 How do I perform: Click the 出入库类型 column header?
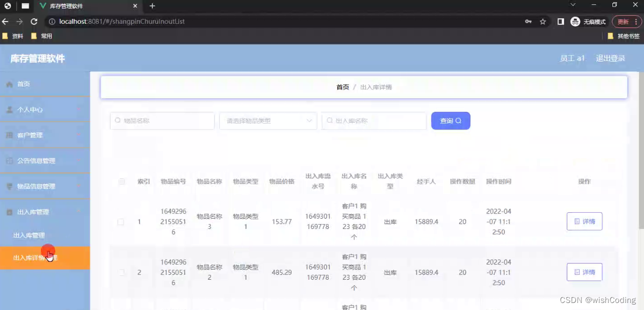[390, 181]
